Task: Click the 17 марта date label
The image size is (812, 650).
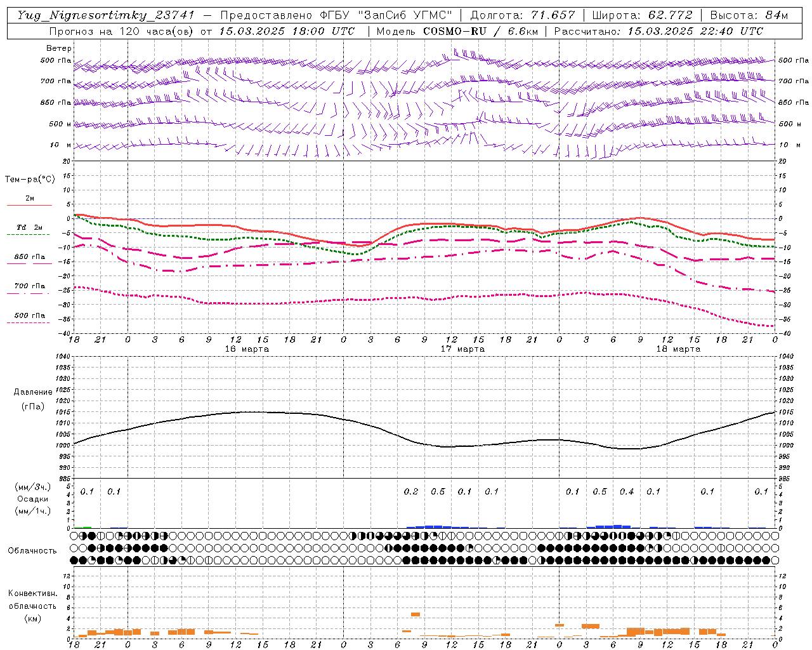Action: (x=462, y=349)
